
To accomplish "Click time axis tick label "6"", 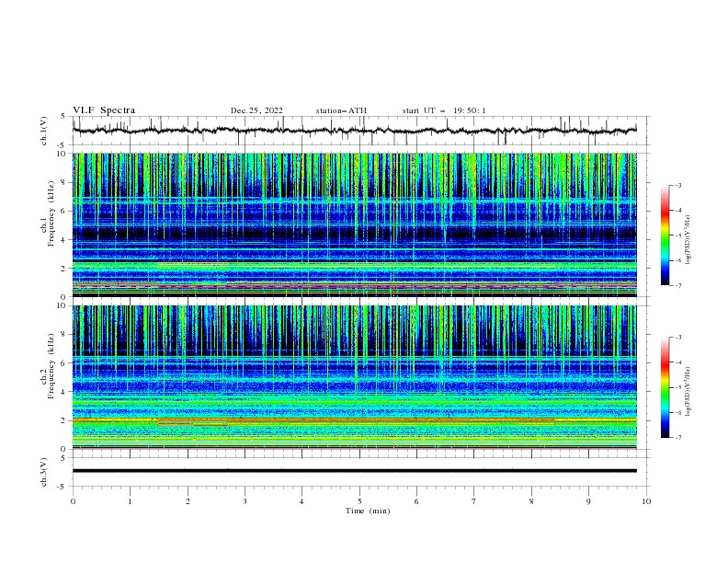I will [416, 501].
